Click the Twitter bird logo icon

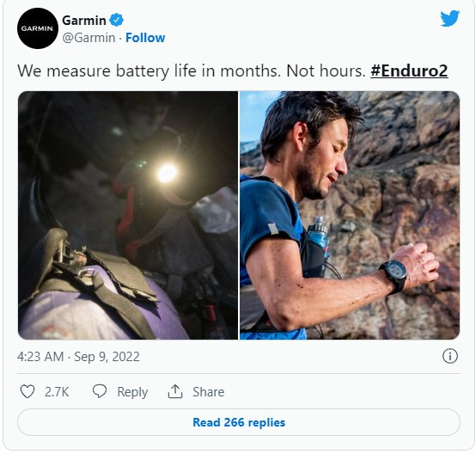[449, 19]
